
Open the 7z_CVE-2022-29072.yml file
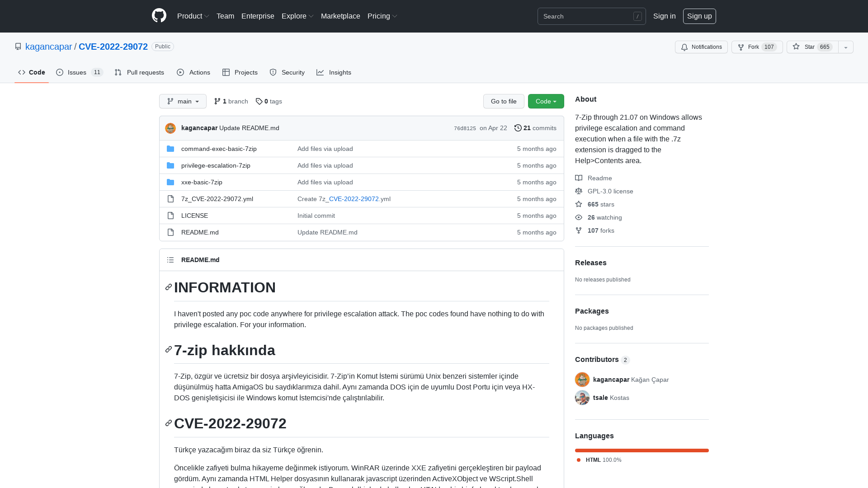coord(217,199)
